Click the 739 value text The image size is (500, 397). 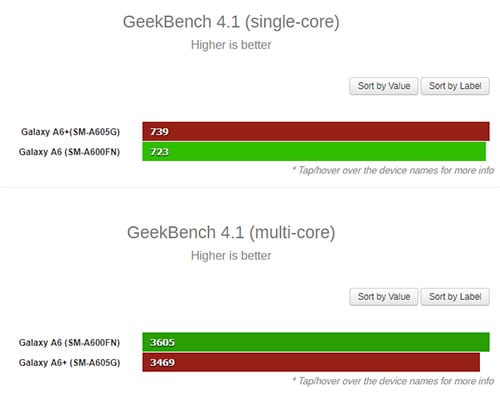(159, 132)
